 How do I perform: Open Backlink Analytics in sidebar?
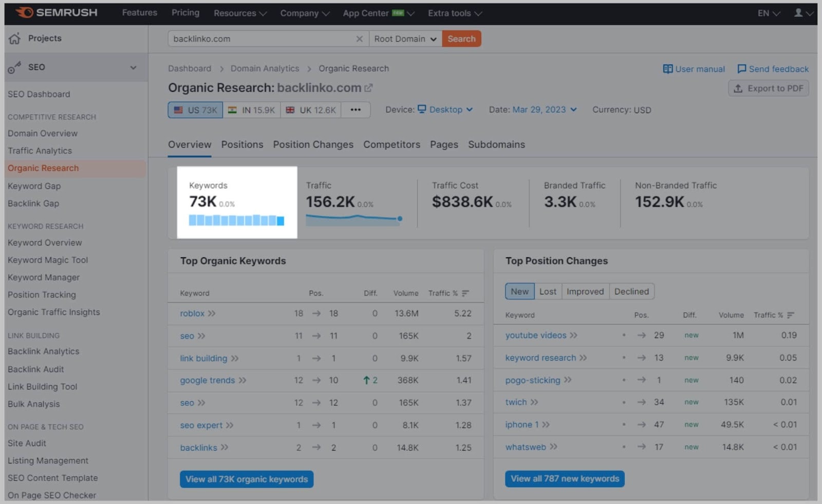point(44,351)
